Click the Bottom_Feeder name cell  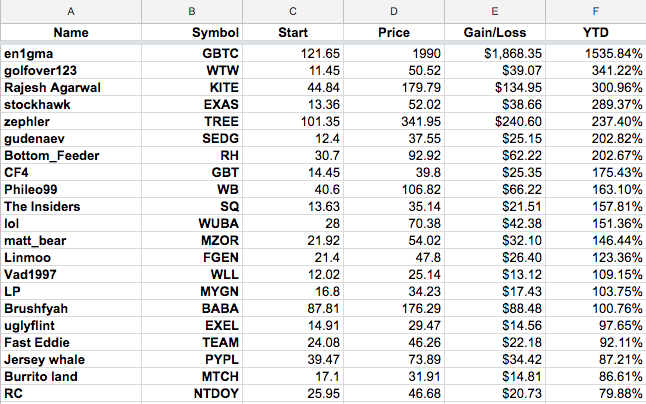(x=71, y=155)
